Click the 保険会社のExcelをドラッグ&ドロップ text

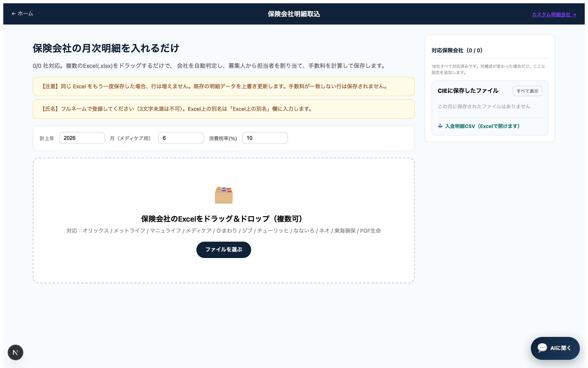224,219
